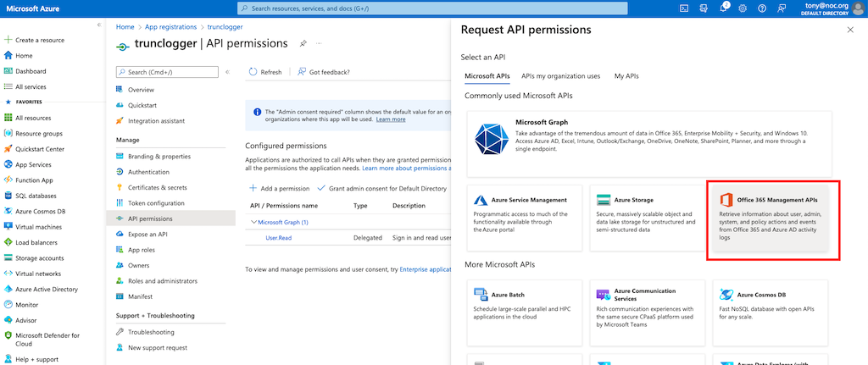The image size is (868, 365).
Task: Switch to My APIs tab
Action: [x=626, y=76]
